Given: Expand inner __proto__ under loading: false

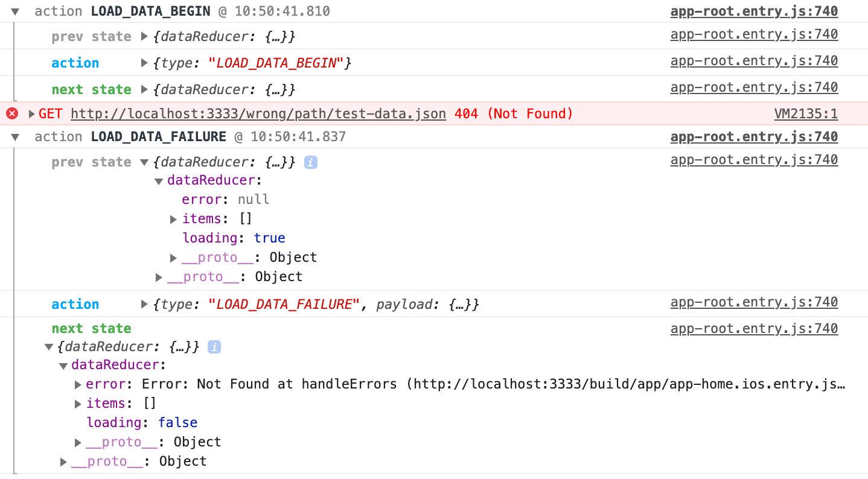Looking at the screenshot, I should click(78, 443).
